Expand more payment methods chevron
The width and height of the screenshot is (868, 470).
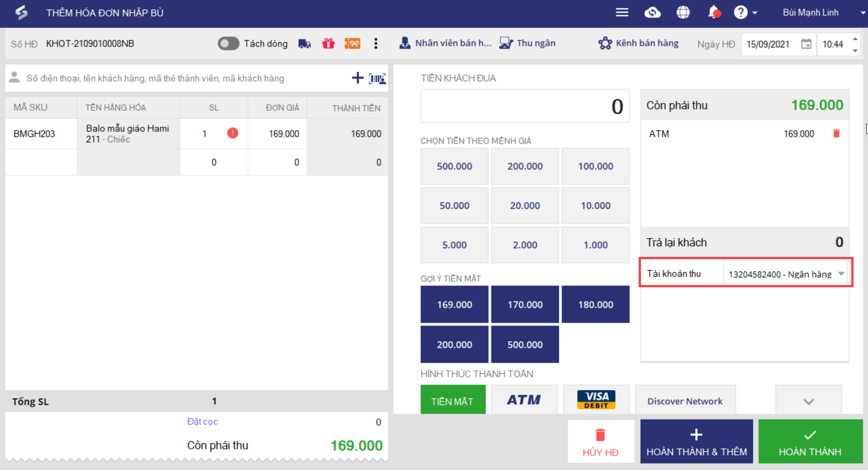click(x=808, y=400)
